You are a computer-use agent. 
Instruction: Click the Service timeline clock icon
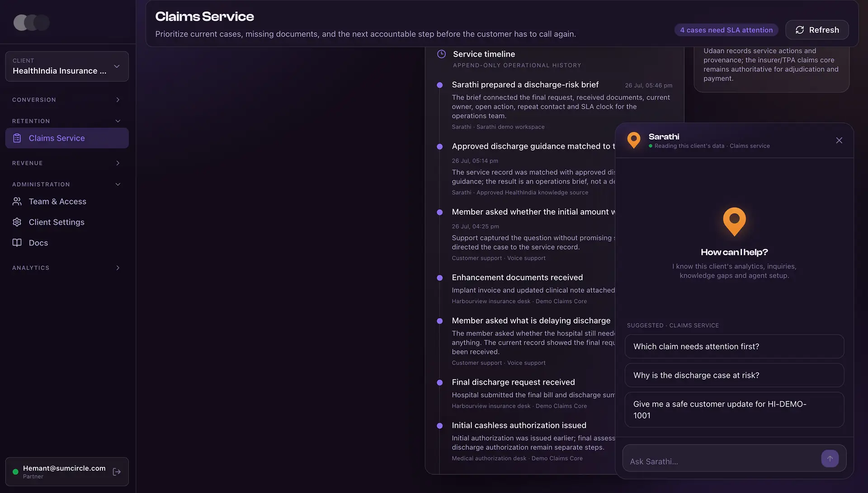pyautogui.click(x=441, y=54)
